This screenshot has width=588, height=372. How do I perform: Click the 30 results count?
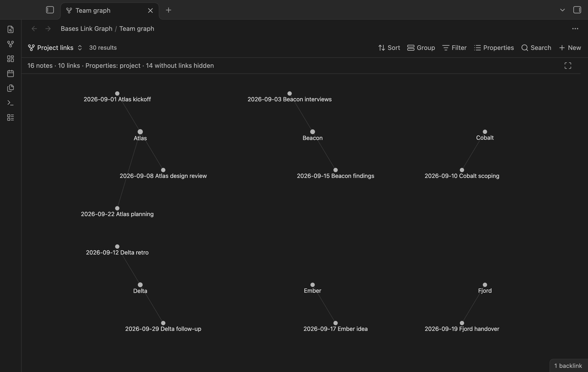(x=103, y=47)
